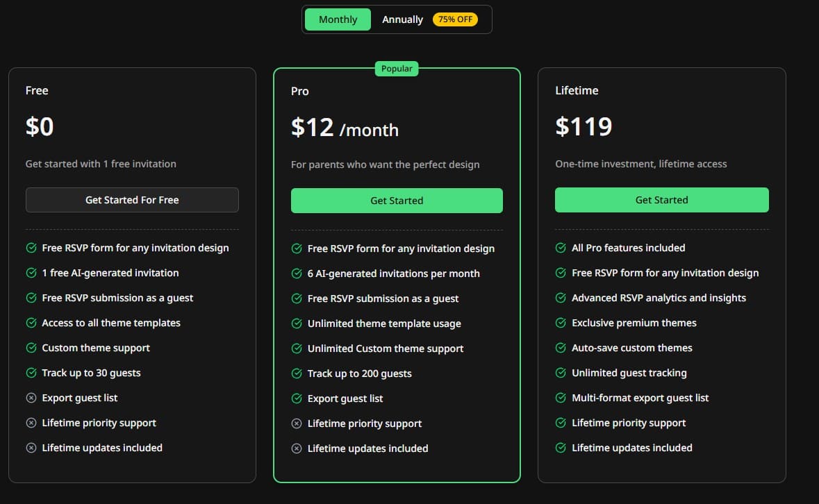Click check icon next to Unlimited guest tracking

tap(561, 373)
